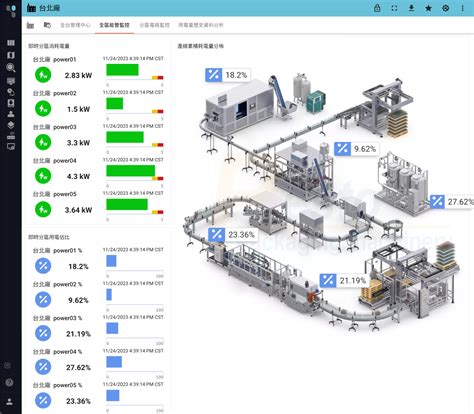Image resolution: width=474 pixels, height=414 pixels.
Task: Switch to the 分區電箱監控 tab
Action: (154, 25)
